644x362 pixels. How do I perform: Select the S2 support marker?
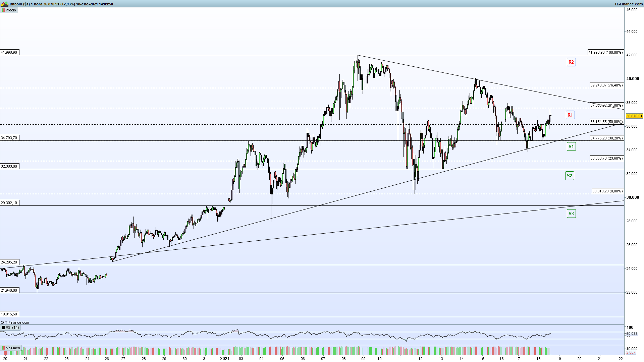tap(569, 176)
